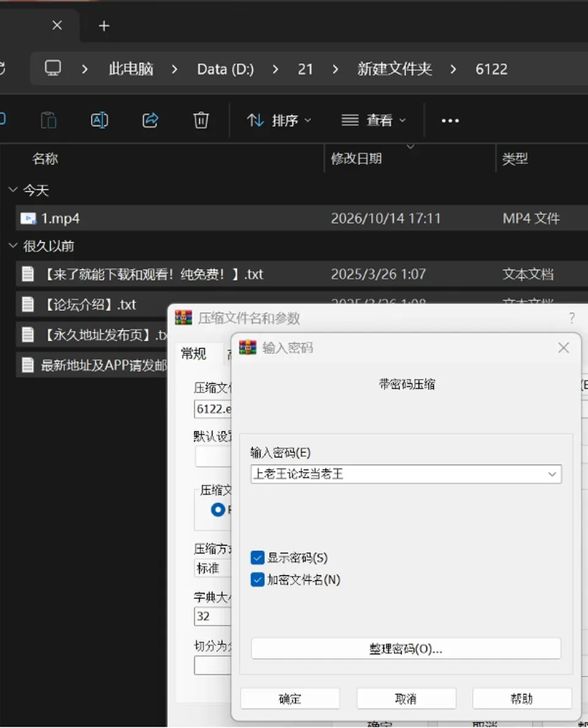588x728 pixels.
Task: Collapse the 今天 file group
Action: [13, 190]
